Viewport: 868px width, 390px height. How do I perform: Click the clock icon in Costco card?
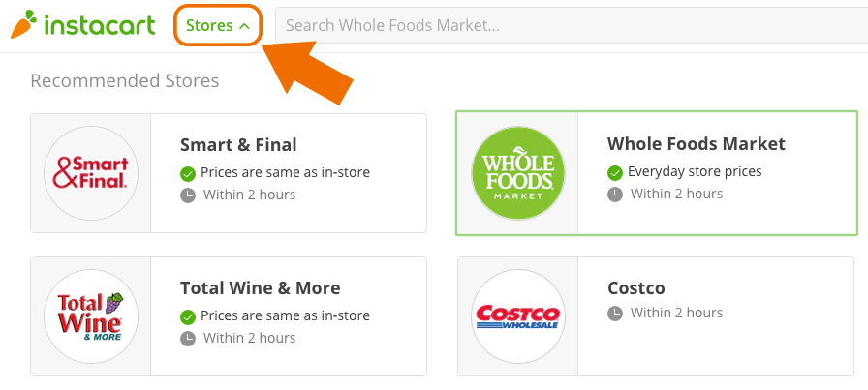click(615, 314)
